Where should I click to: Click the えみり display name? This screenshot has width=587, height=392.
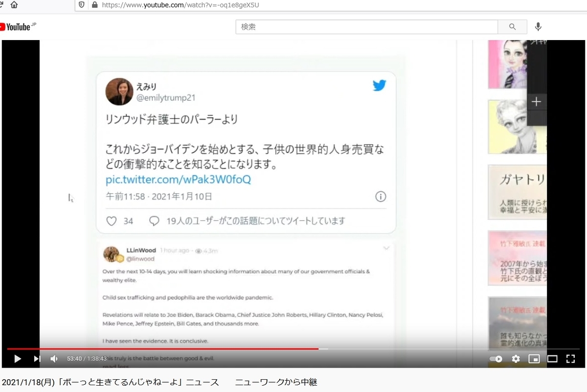[146, 86]
